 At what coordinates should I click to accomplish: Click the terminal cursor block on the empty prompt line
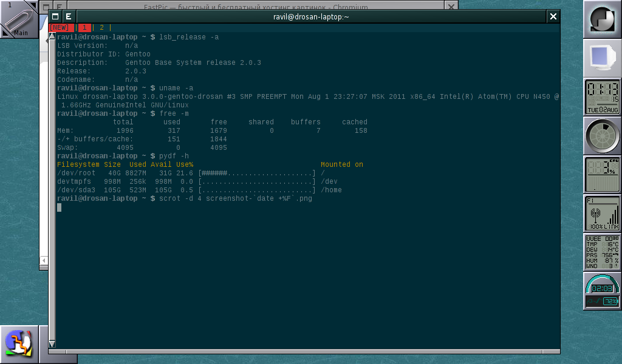(59, 207)
